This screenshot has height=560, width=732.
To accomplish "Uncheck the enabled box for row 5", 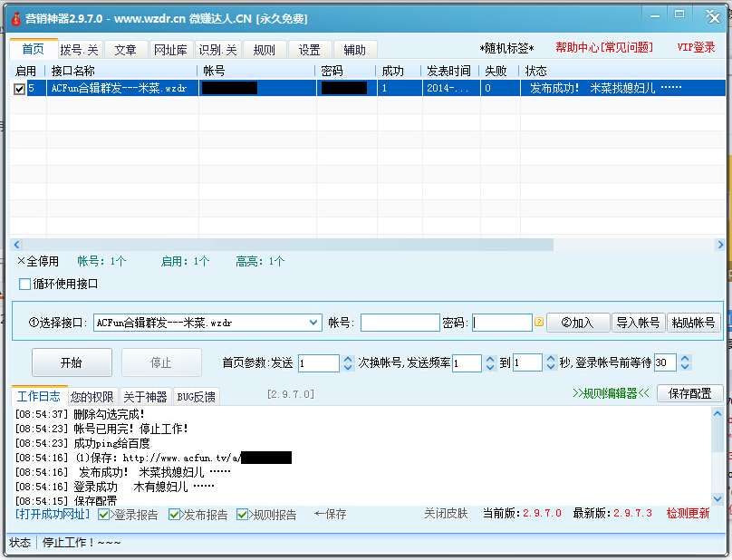I will (20, 89).
